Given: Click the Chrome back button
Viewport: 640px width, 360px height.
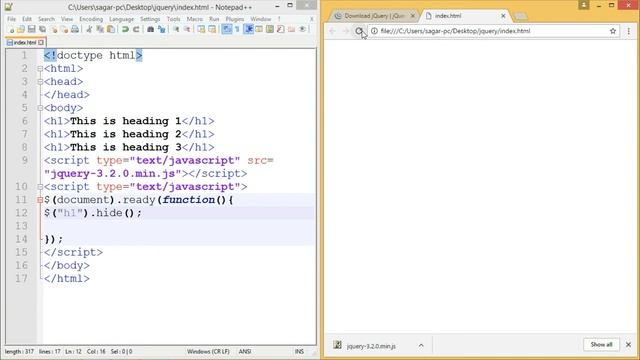Looking at the screenshot, I should click(333, 31).
